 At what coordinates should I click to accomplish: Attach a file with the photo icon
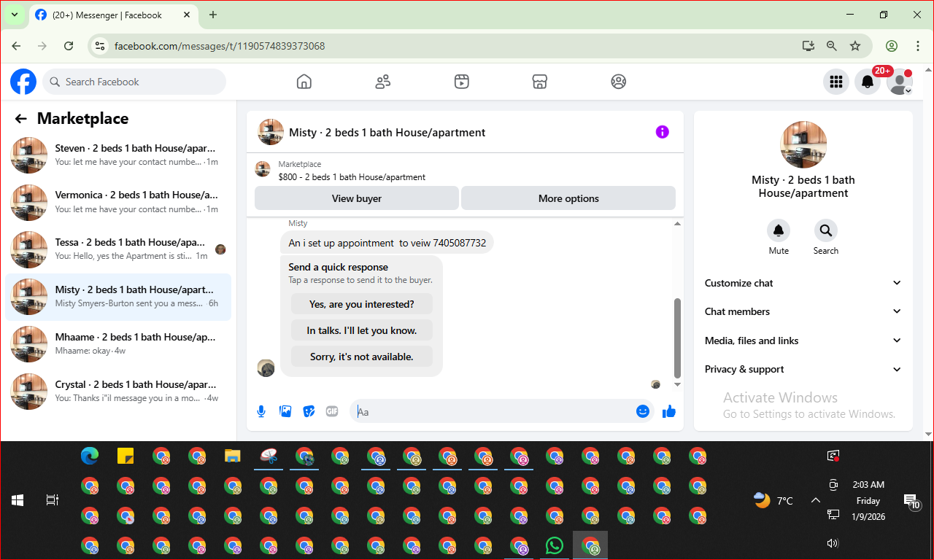[285, 411]
